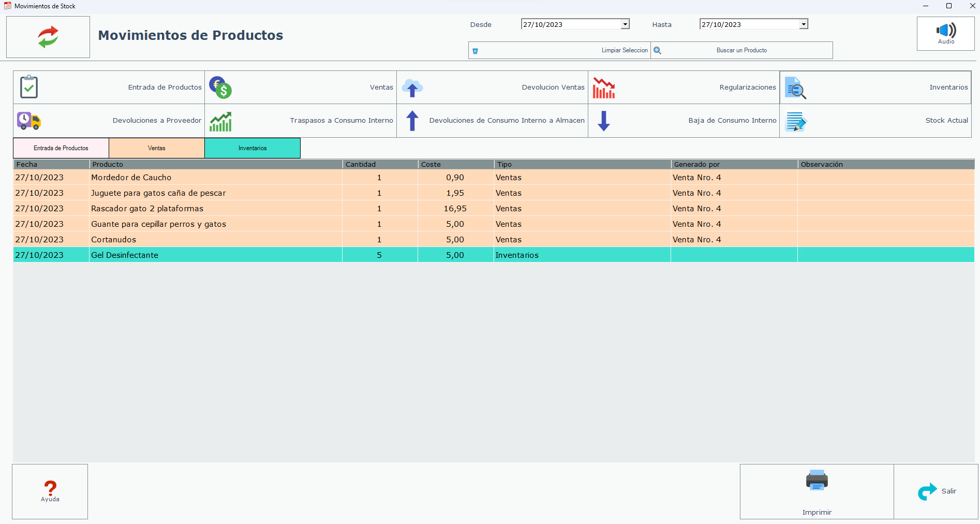Image resolution: width=980 pixels, height=524 pixels.
Task: Open the Stock Actual document icon
Action: [x=796, y=121]
